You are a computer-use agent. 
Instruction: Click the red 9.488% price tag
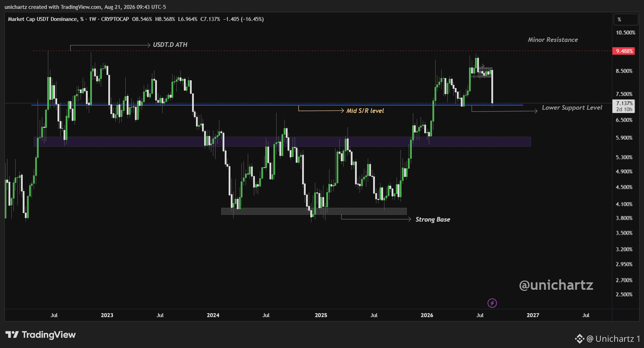click(624, 51)
